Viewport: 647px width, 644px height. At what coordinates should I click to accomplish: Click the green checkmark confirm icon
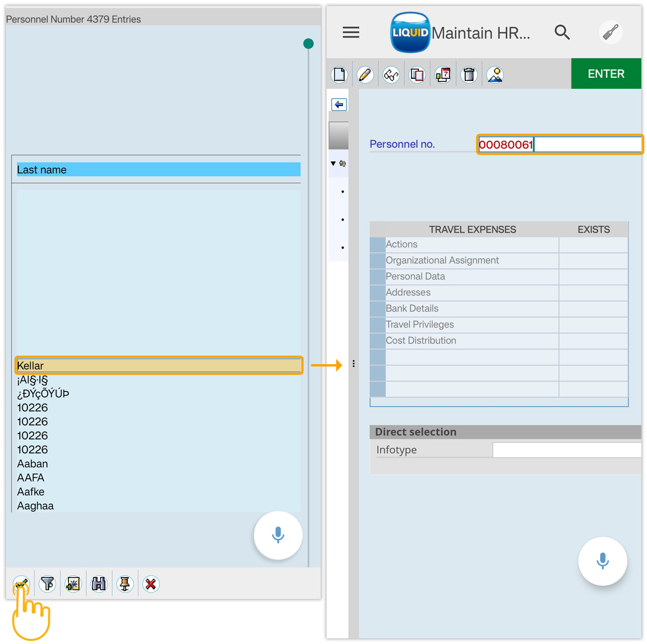coord(21,584)
